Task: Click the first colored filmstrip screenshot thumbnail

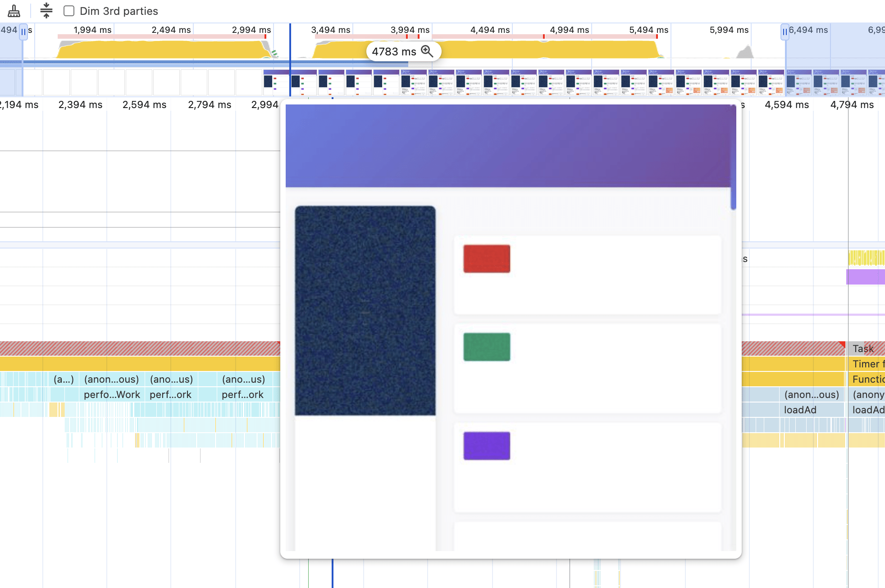Action: (276, 82)
